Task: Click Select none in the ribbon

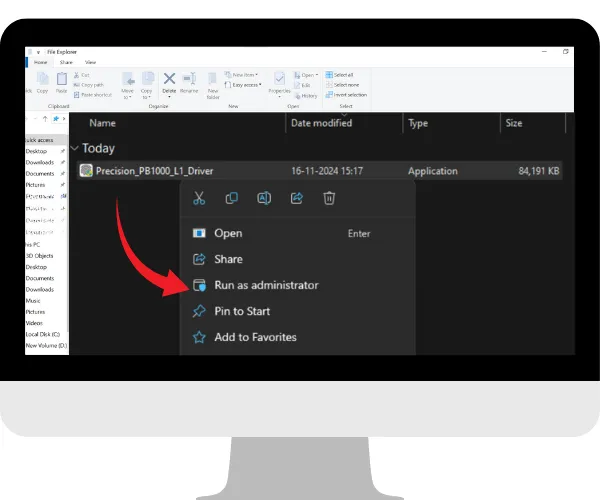Action: pos(342,85)
